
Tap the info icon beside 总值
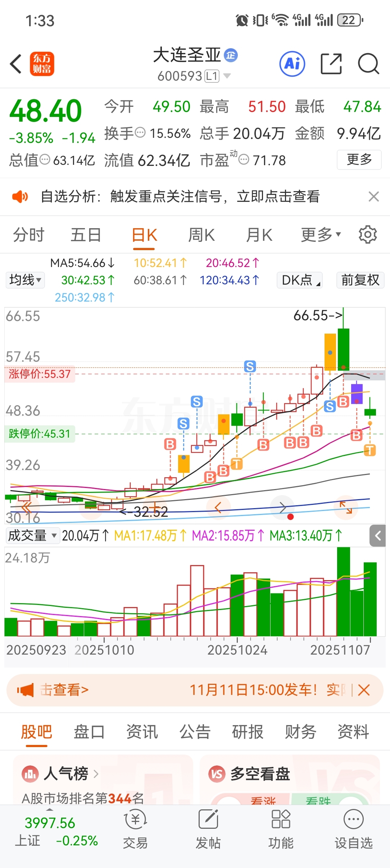coord(45,159)
